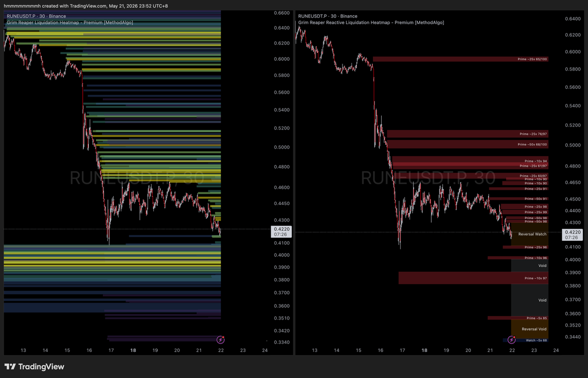Click the Grim Reaper Reactive Liquidation Heatmap label
Screen dimensions: 588x378
(371, 23)
